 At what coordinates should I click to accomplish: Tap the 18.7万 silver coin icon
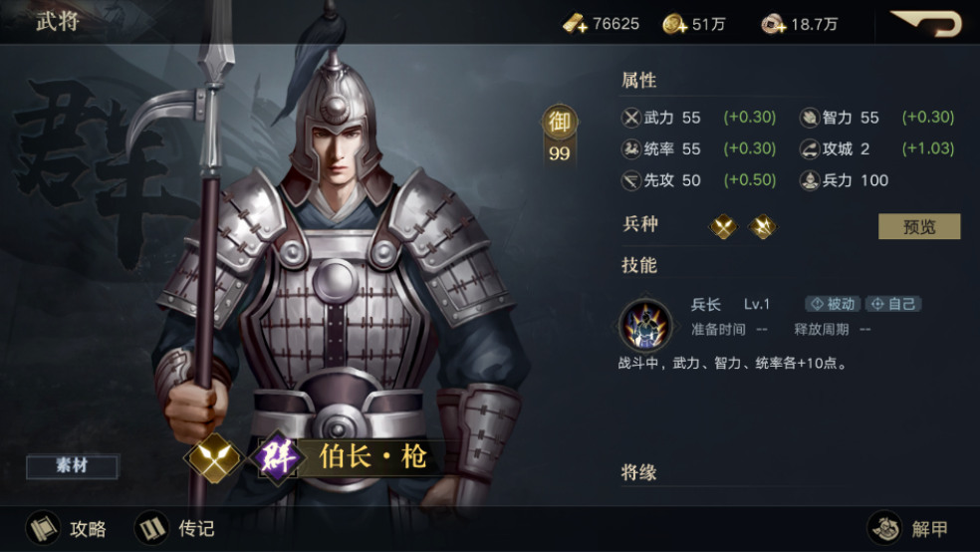773,24
